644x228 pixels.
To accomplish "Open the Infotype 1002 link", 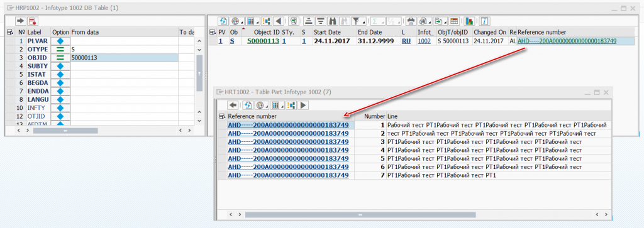I will 425,41.
